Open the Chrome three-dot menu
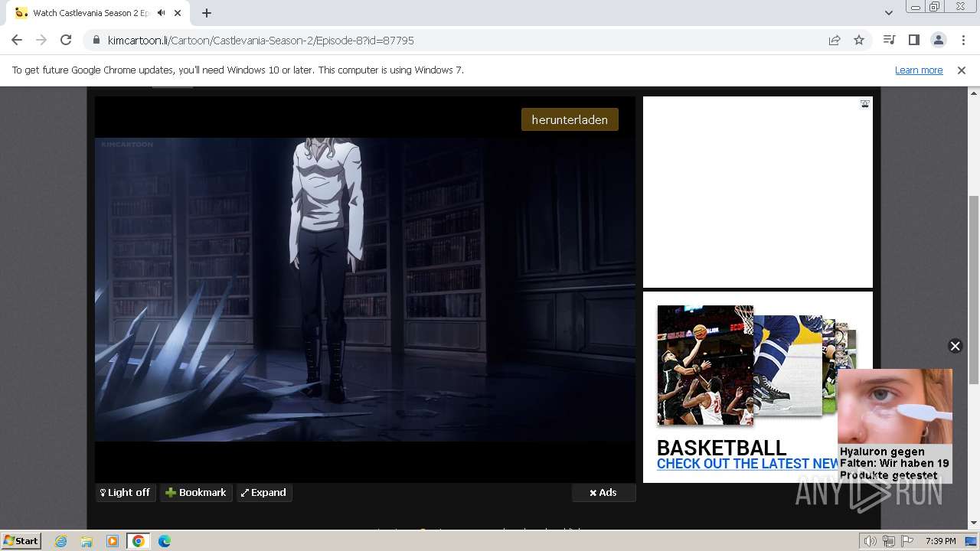Viewport: 980px width, 551px height. [x=962, y=41]
